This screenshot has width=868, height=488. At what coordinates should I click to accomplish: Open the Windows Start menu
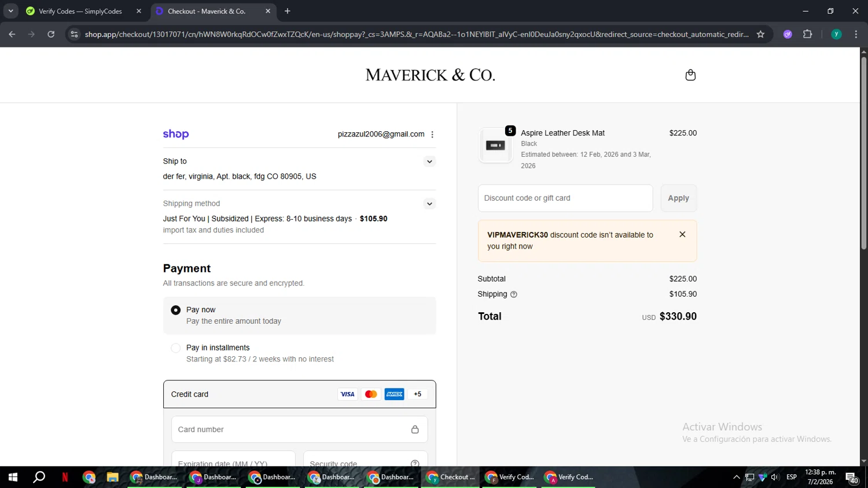coord(13,477)
